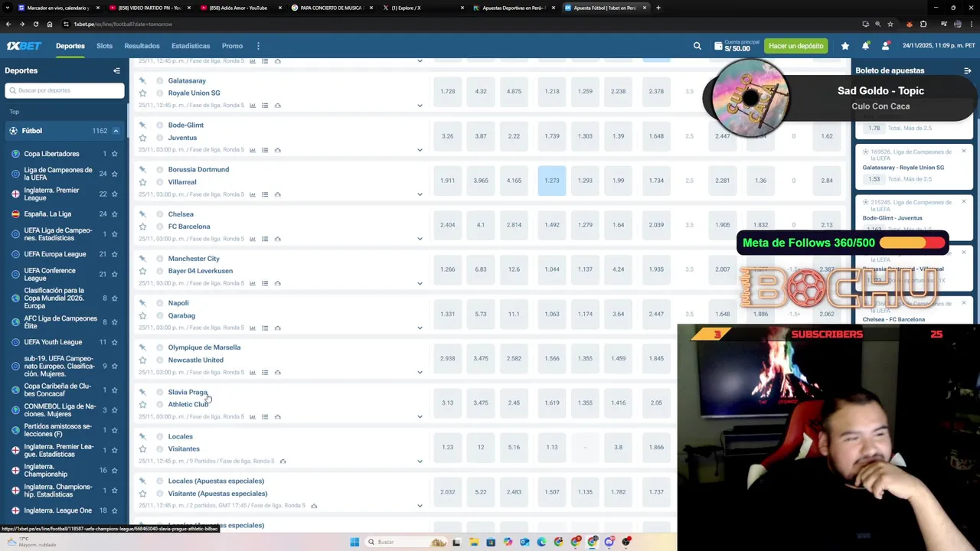Click the 1XBET logo
The image size is (980, 551).
[24, 46]
